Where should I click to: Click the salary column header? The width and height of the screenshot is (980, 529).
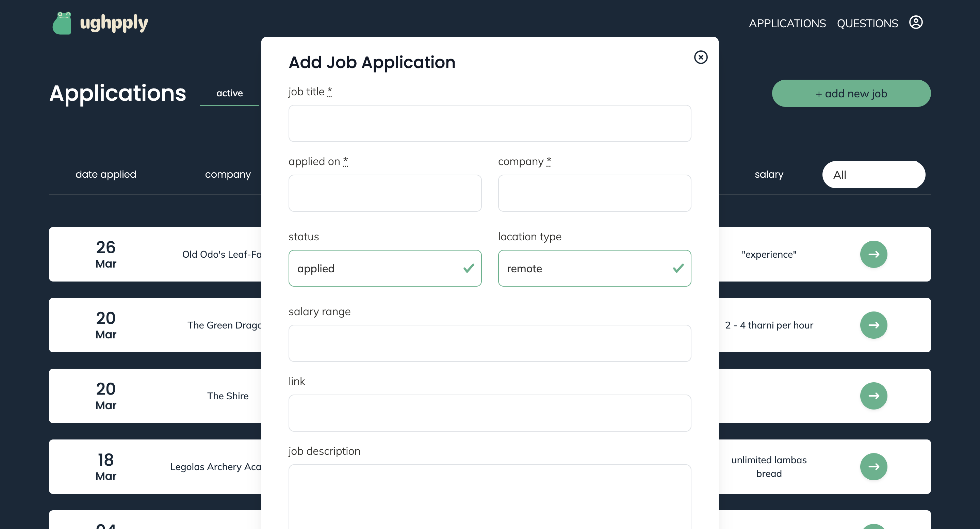click(769, 174)
